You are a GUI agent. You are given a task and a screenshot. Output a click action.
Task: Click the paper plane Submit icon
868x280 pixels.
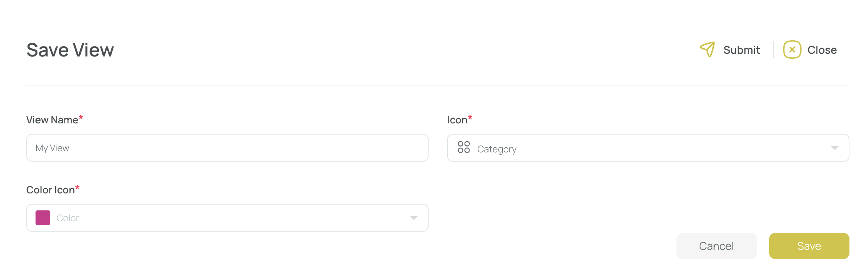pyautogui.click(x=707, y=50)
